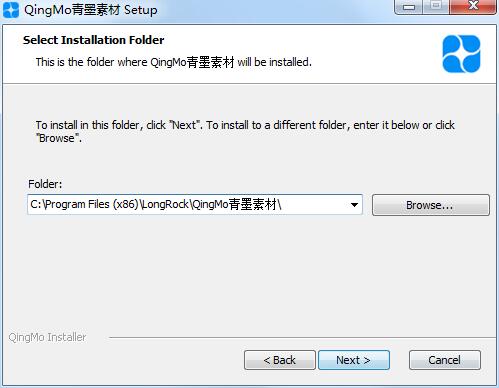Click the sentence starting To install in this folder
Viewport: 499px width, 388px height.
(x=245, y=131)
